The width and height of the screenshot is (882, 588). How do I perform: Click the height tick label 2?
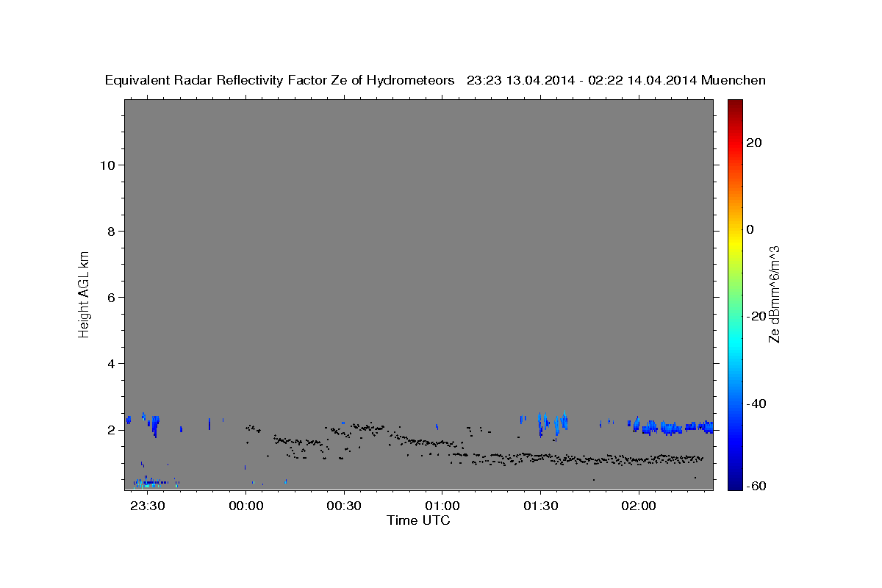click(112, 430)
